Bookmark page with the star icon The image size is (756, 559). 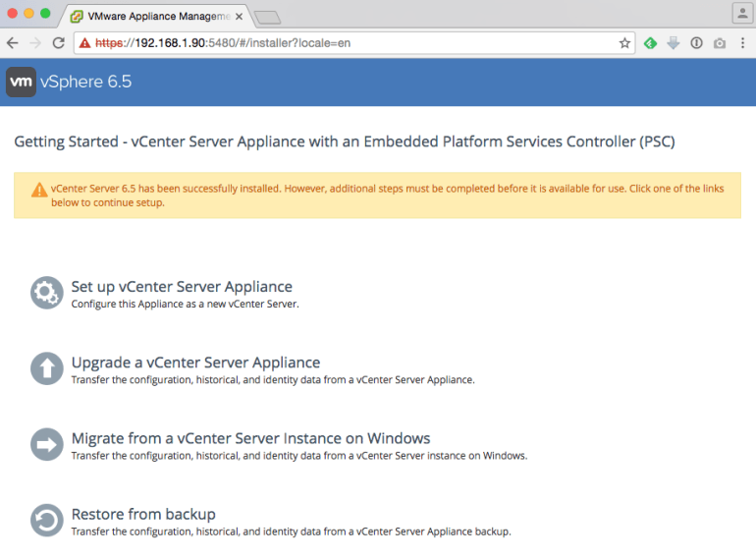click(x=624, y=43)
